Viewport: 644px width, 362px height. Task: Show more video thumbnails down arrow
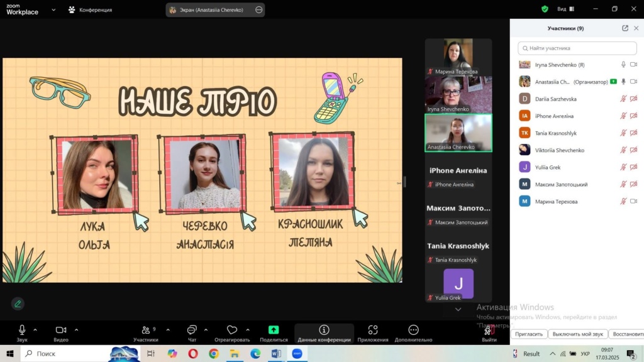pos(458,309)
